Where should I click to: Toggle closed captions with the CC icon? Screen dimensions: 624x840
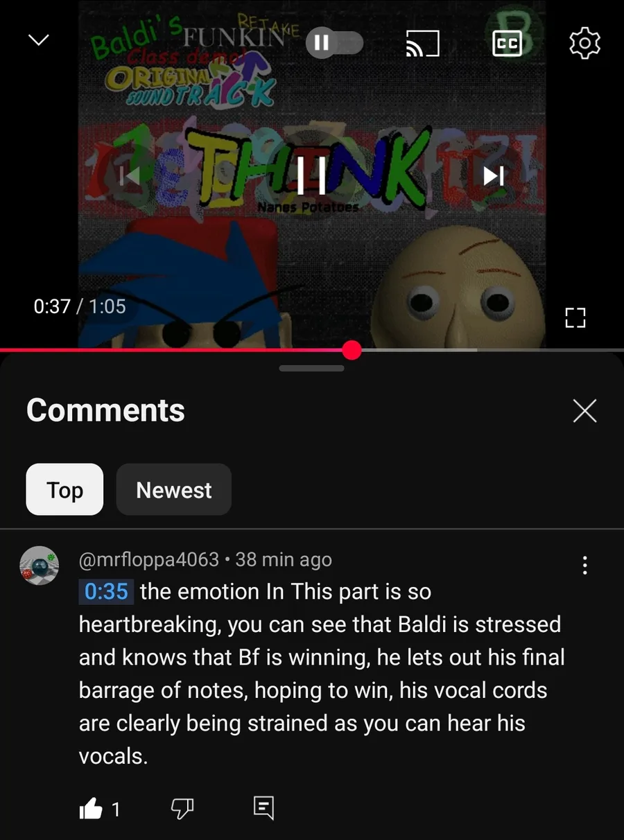[x=506, y=44]
